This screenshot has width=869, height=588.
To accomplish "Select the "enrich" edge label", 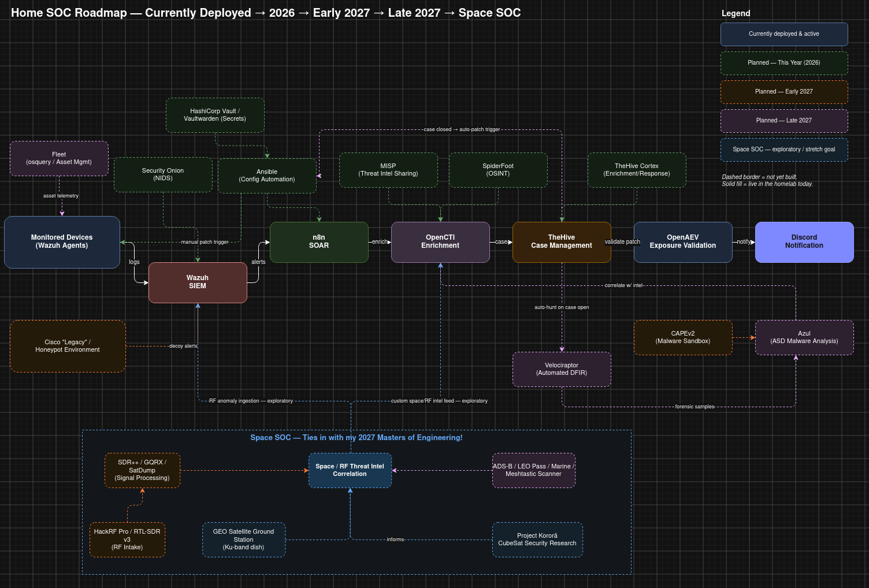I will [x=380, y=242].
